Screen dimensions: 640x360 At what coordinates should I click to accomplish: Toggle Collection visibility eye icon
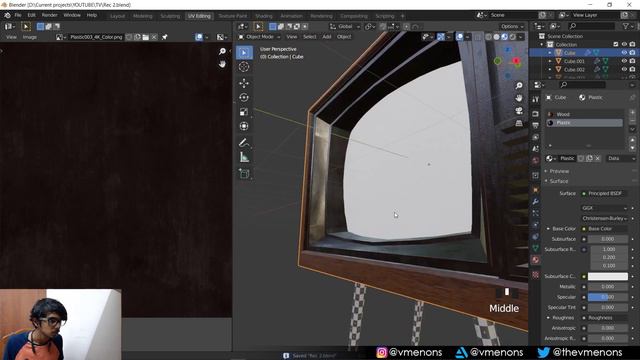coord(624,44)
